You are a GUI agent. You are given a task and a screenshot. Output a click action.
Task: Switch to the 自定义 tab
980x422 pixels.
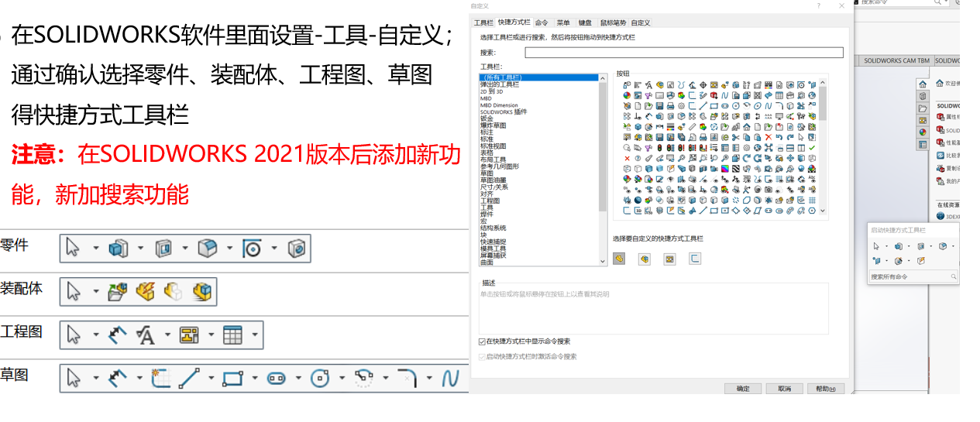641,23
